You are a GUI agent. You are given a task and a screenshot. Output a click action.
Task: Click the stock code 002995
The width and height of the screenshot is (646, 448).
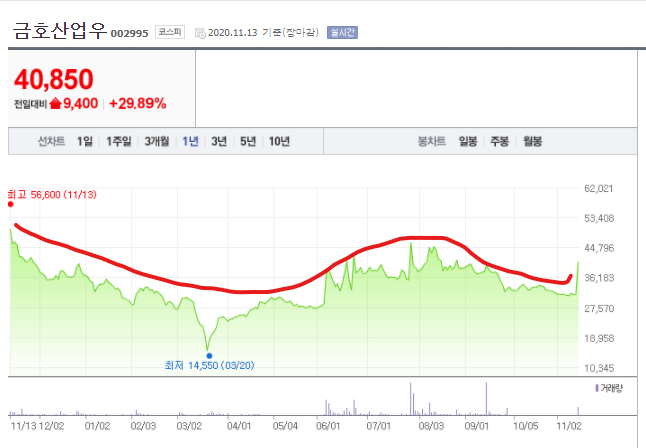pos(129,33)
